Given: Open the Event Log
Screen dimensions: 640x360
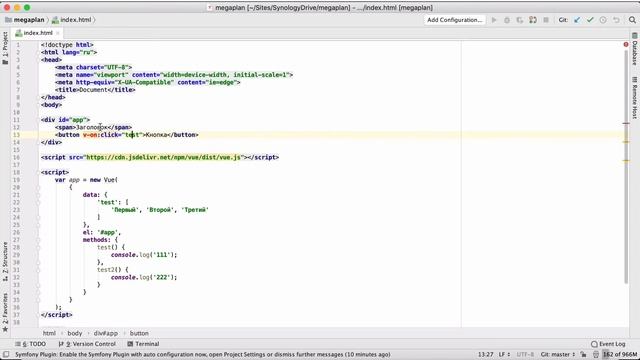Looking at the screenshot, I should (608, 344).
